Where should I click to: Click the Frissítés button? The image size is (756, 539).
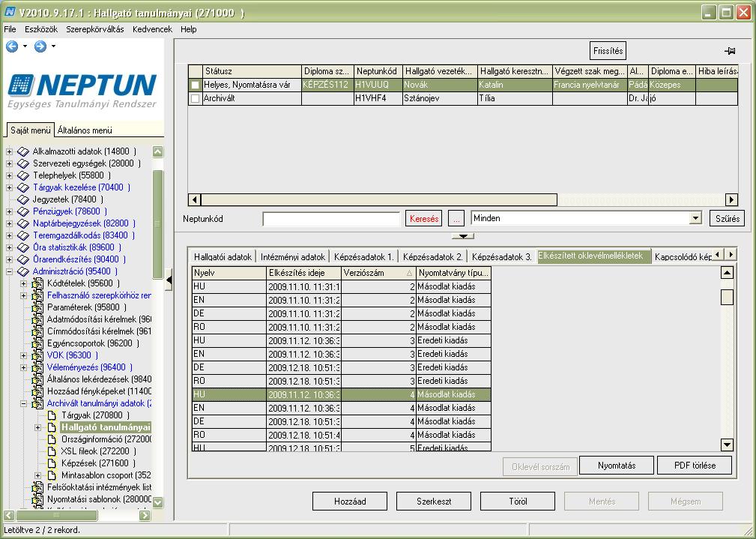click(x=608, y=51)
